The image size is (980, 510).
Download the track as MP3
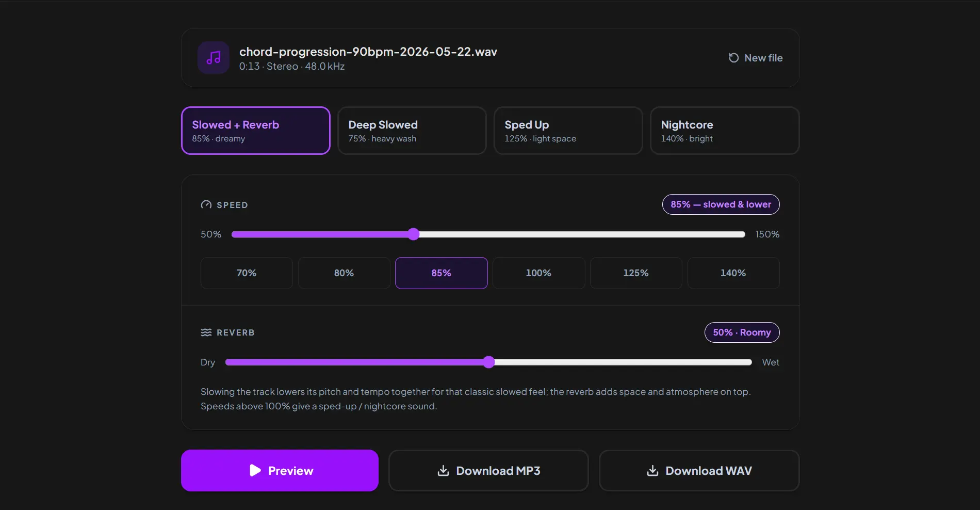tap(488, 470)
